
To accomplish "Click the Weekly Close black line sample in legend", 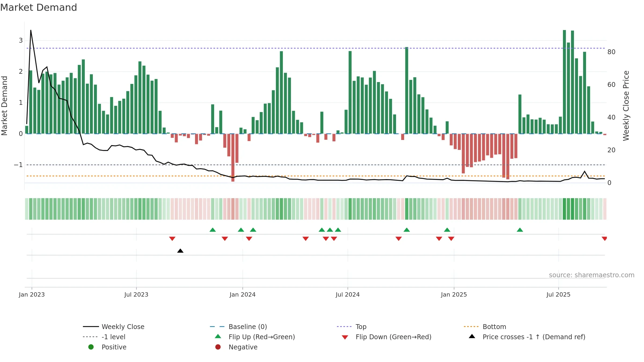I will pos(91,327).
